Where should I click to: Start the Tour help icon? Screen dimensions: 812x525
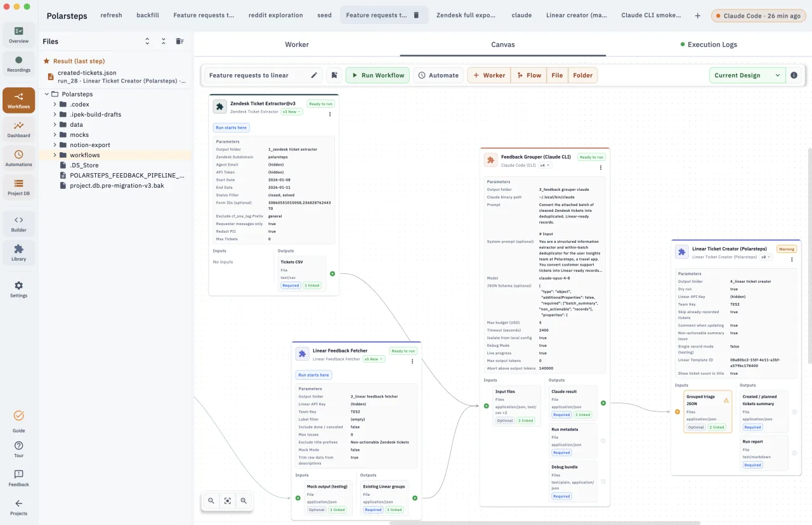click(18, 450)
